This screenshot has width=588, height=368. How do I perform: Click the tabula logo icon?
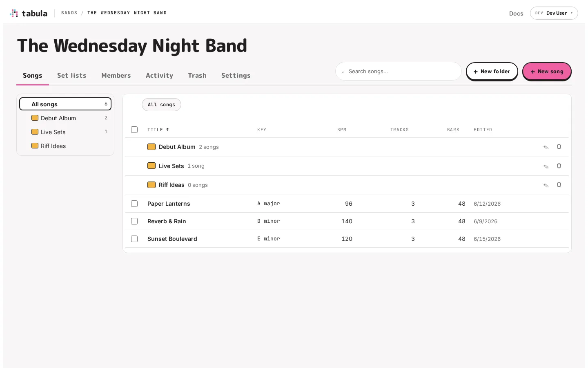coord(14,13)
